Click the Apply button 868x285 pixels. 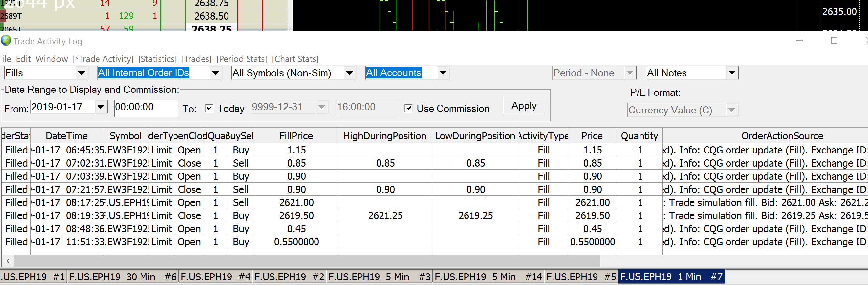[x=524, y=106]
